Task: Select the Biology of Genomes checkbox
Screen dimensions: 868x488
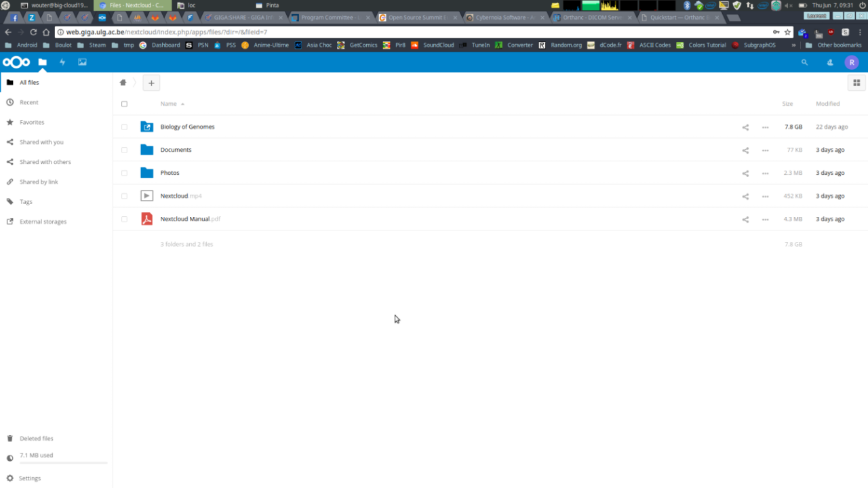Action: pyautogui.click(x=124, y=127)
